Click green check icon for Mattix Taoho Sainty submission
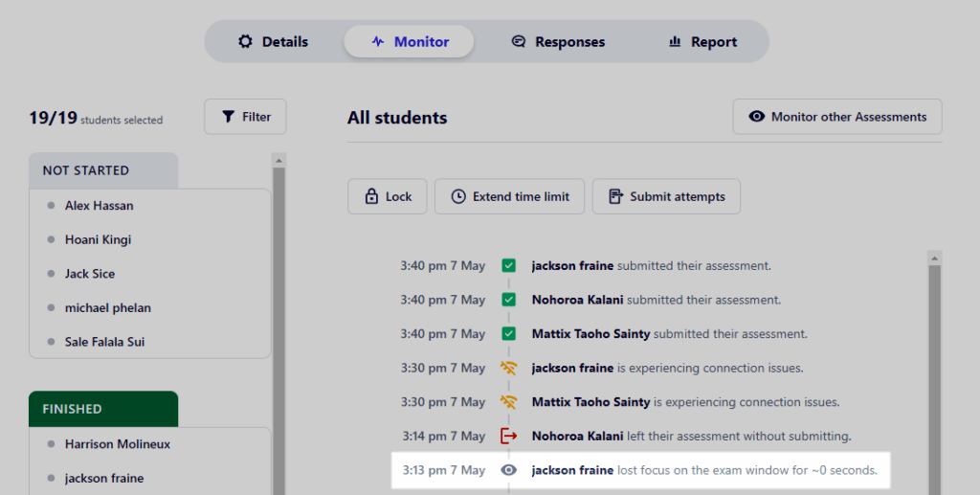This screenshot has height=495, width=980. tap(509, 334)
